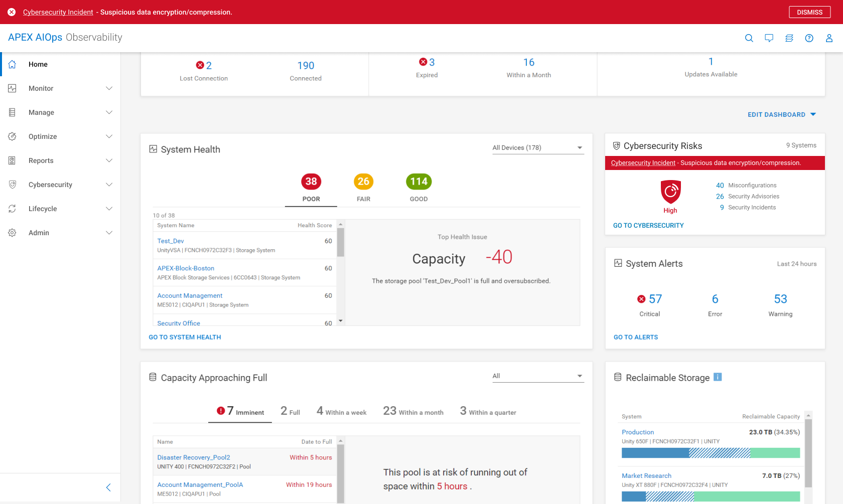Click the System Health panel icon
Viewport: 843px width, 504px height.
[153, 149]
